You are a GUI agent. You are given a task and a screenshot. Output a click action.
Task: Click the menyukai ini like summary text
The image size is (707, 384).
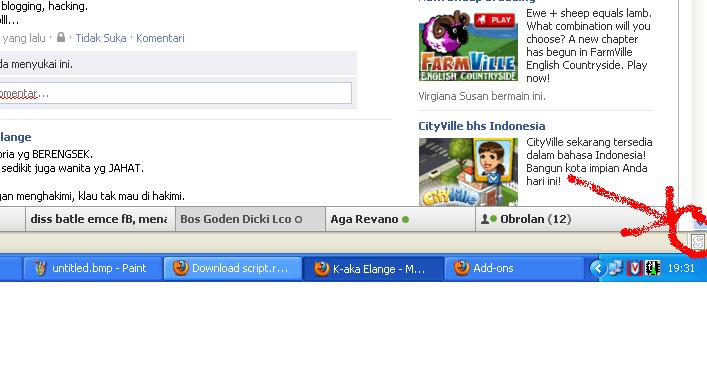[x=36, y=64]
